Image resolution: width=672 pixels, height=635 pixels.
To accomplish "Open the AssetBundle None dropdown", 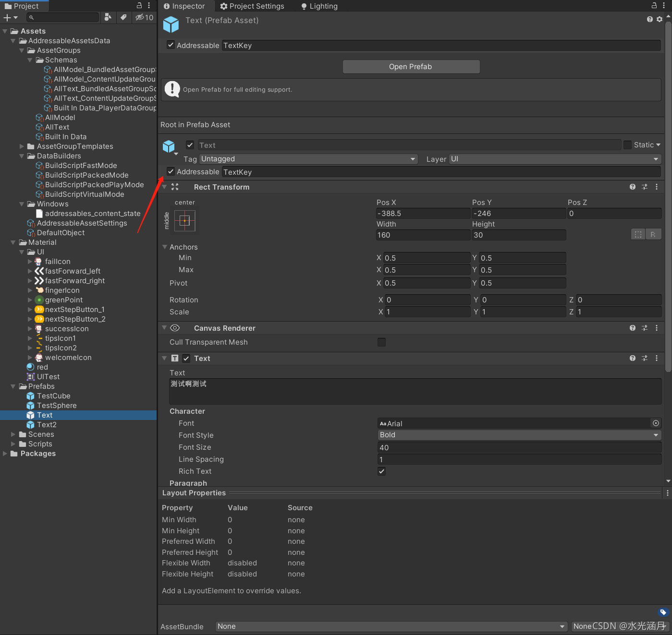I will [x=391, y=626].
